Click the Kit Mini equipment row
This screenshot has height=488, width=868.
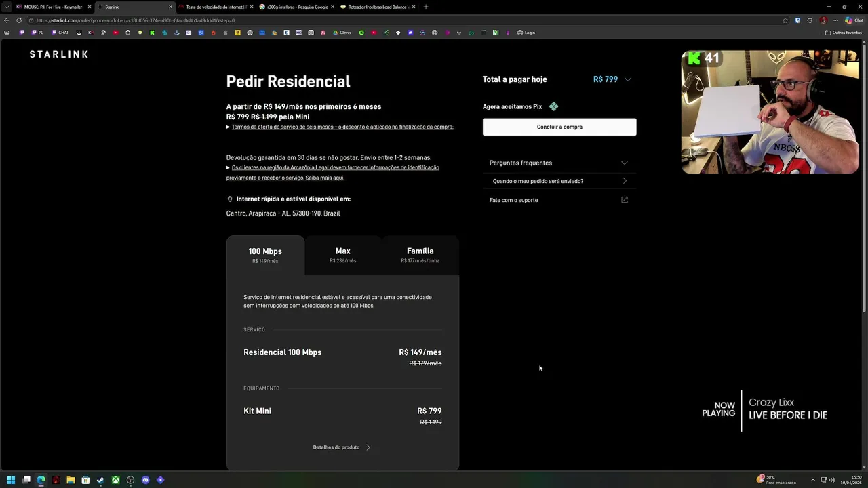point(342,415)
